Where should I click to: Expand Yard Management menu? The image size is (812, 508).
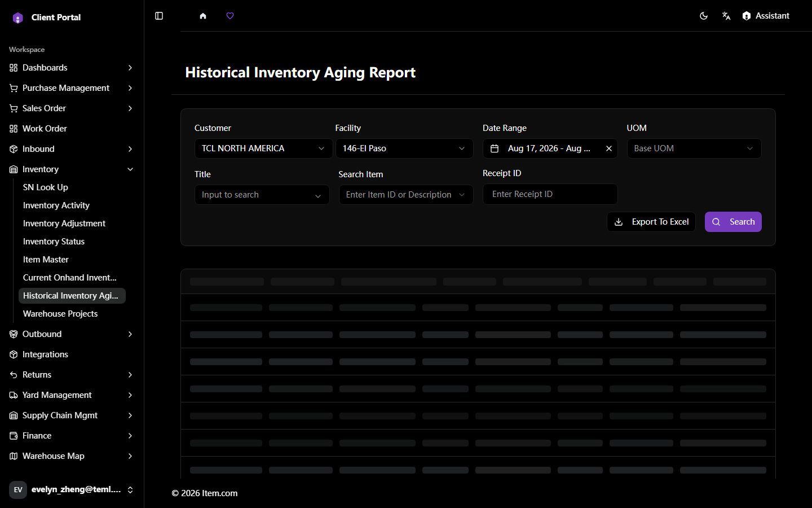72,395
